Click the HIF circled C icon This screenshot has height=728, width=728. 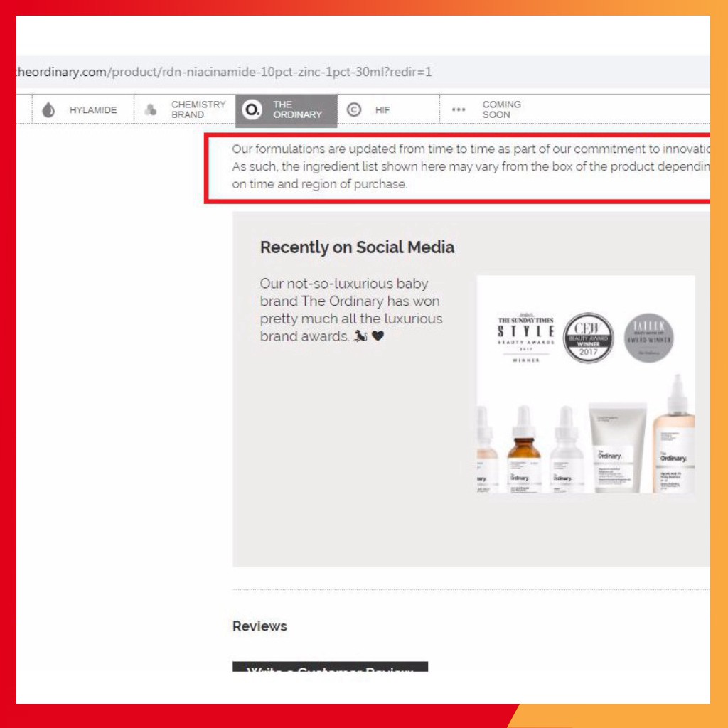pyautogui.click(x=353, y=109)
